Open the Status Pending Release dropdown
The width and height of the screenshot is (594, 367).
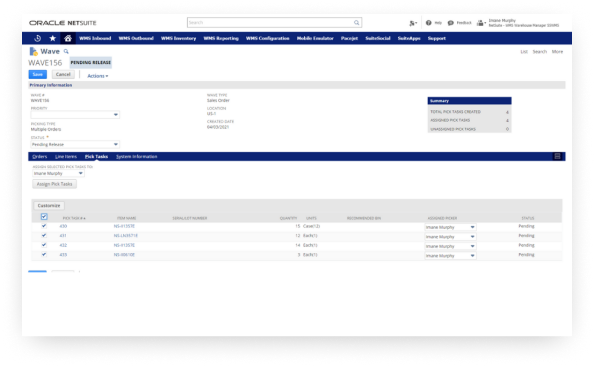point(75,144)
